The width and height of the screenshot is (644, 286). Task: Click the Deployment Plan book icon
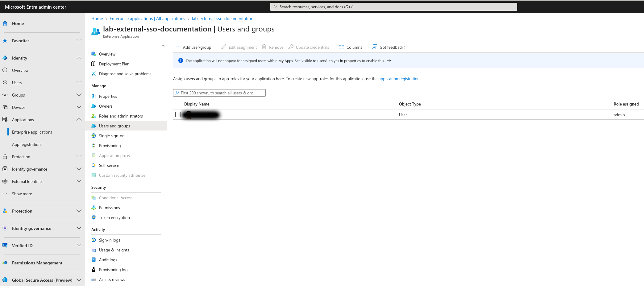point(93,64)
